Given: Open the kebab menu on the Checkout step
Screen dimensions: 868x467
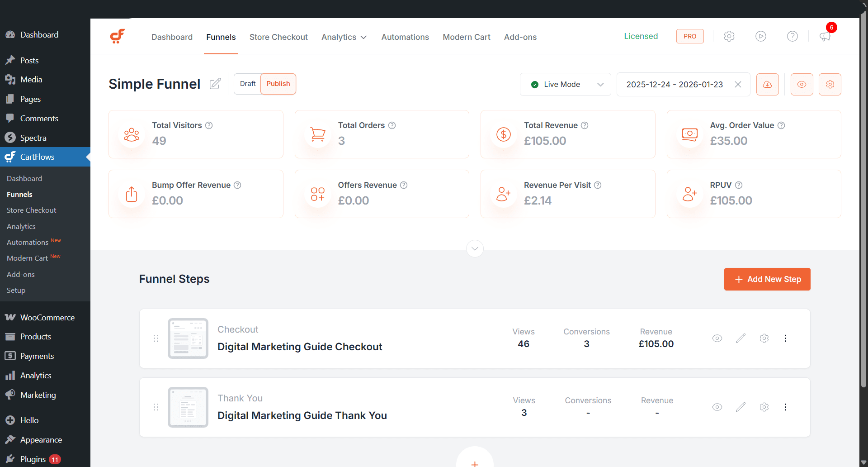Looking at the screenshot, I should click(786, 338).
